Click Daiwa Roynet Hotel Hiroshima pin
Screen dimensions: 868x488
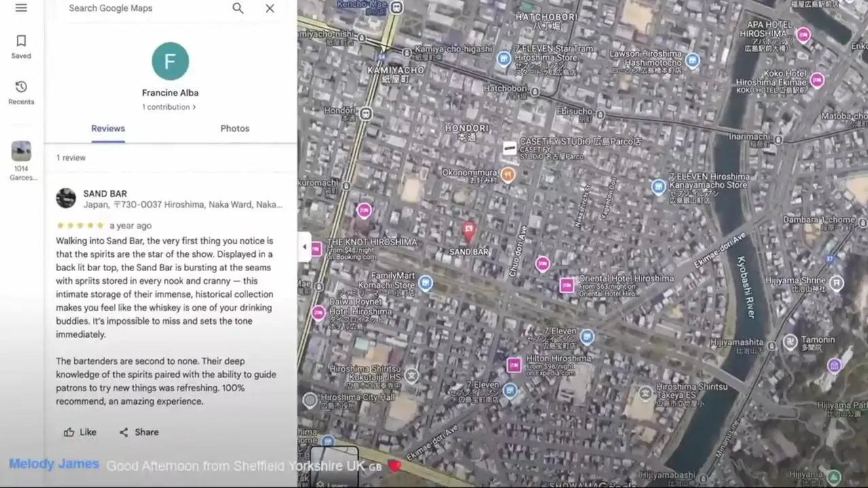click(x=318, y=312)
